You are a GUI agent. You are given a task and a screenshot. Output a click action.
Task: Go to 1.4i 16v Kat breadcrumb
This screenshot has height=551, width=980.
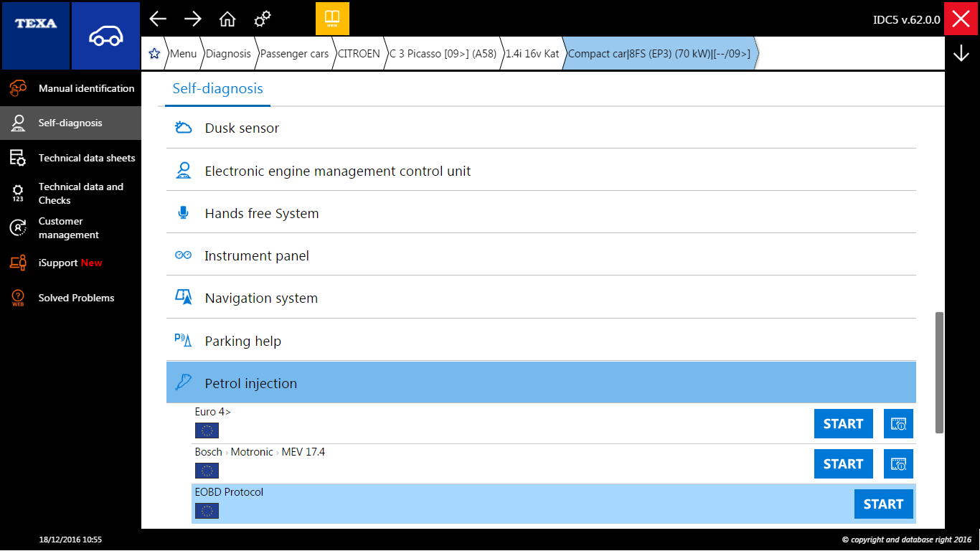click(x=532, y=54)
